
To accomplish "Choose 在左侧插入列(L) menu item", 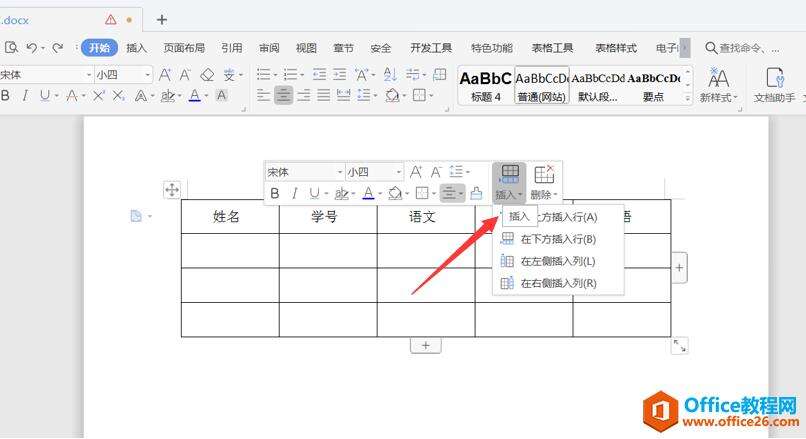I will pyautogui.click(x=558, y=261).
